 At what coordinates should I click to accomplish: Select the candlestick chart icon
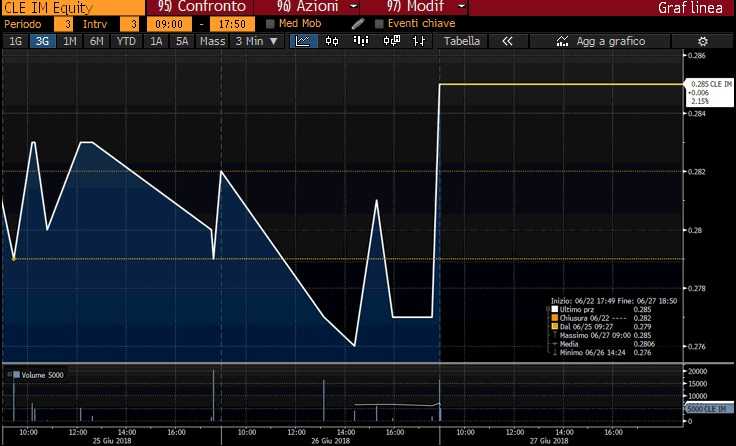point(332,41)
